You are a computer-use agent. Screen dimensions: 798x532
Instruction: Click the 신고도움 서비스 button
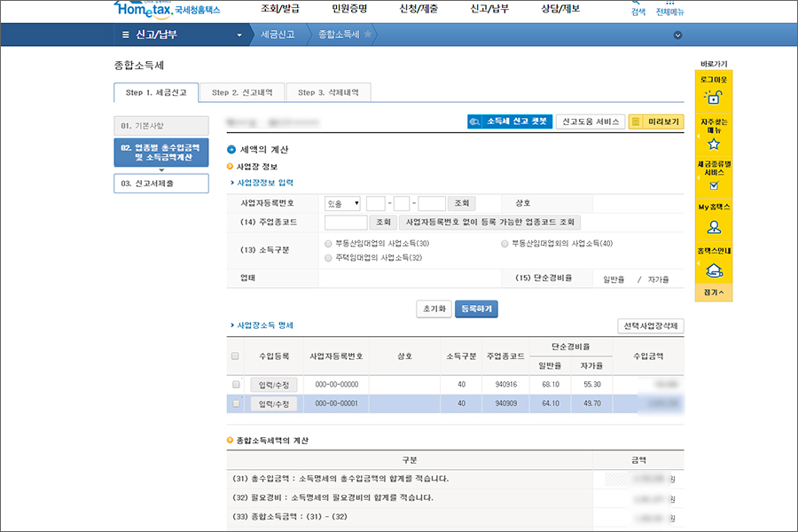[591, 121]
